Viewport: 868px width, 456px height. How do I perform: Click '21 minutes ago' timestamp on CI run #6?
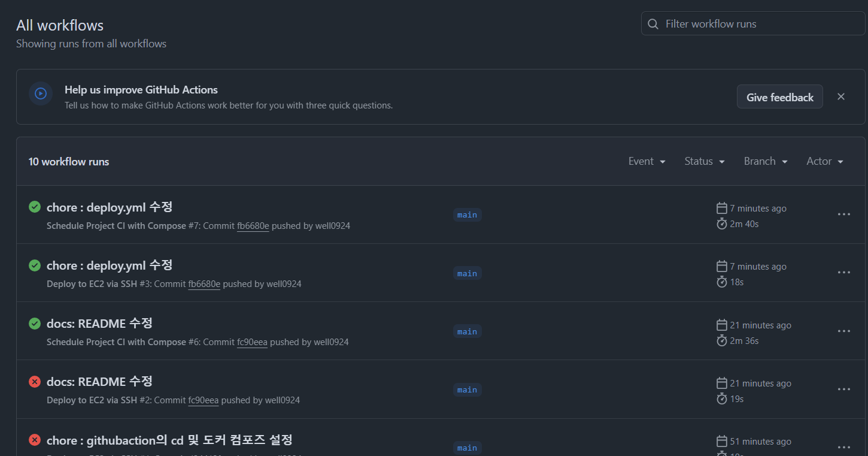click(761, 325)
